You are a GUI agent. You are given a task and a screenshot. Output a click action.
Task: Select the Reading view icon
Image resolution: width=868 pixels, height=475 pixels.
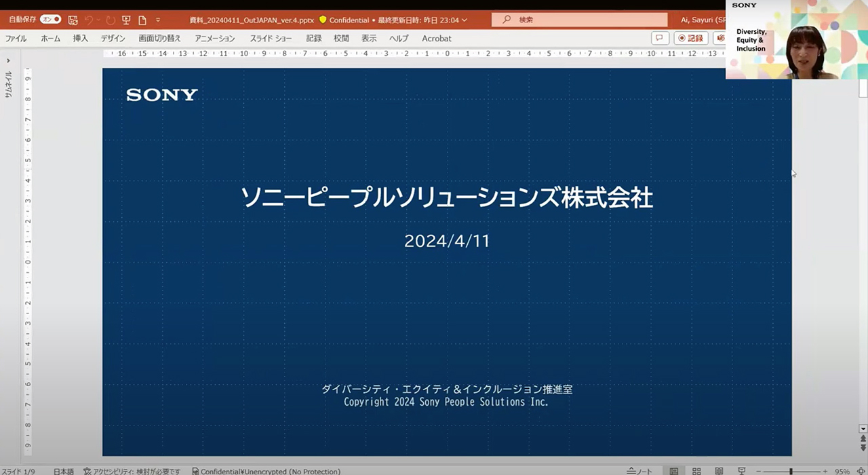719,471
